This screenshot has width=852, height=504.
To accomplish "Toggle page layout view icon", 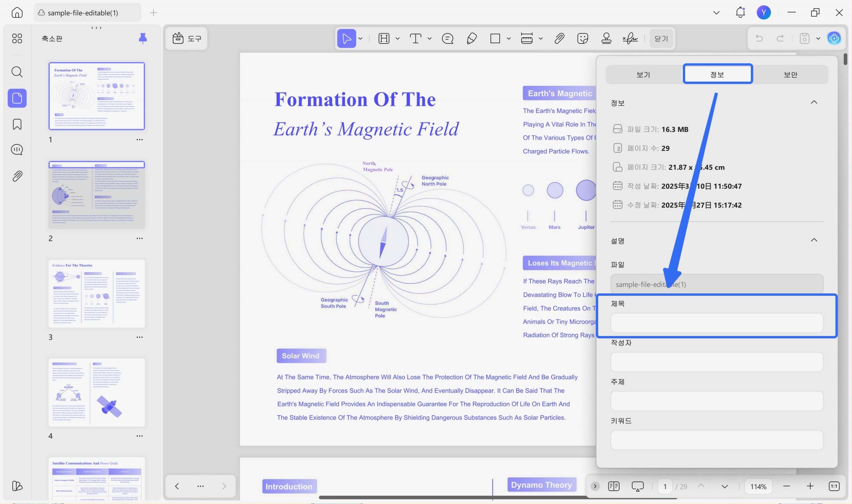I will point(614,486).
